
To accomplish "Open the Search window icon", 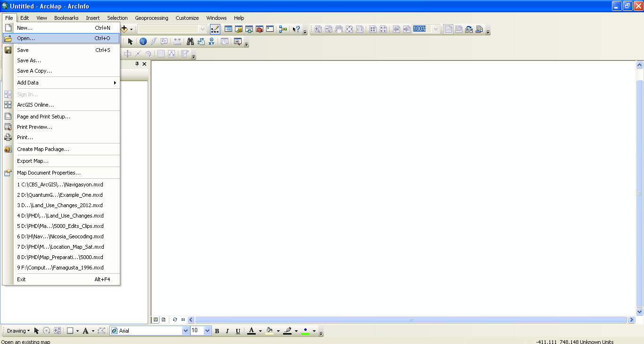I will click(x=249, y=29).
